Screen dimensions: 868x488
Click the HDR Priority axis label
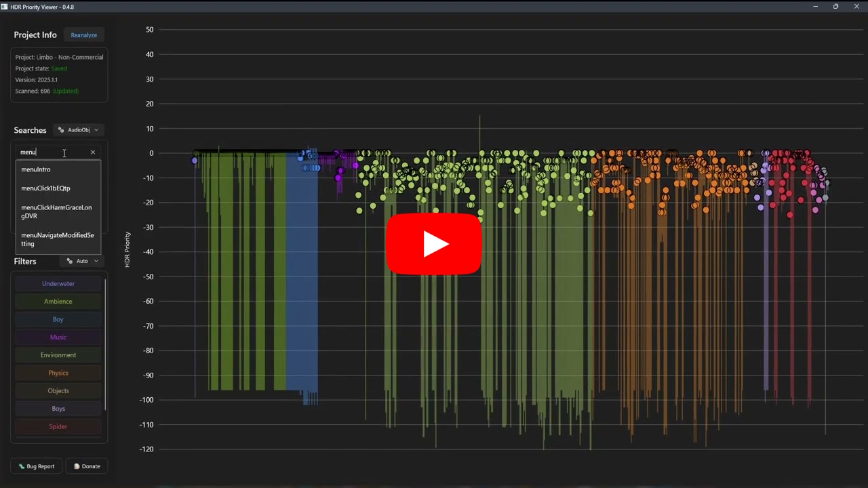[127, 249]
